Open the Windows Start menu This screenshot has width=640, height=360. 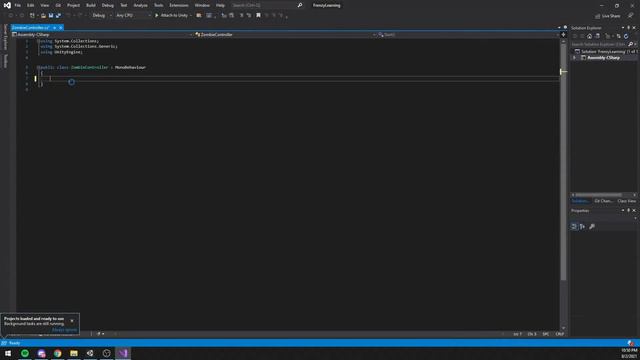tap(8, 353)
